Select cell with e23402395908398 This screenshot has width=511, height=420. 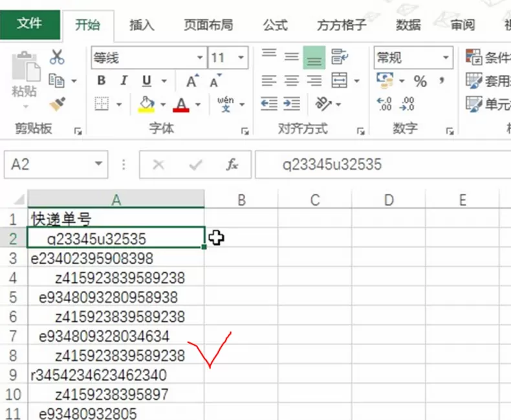coord(116,258)
